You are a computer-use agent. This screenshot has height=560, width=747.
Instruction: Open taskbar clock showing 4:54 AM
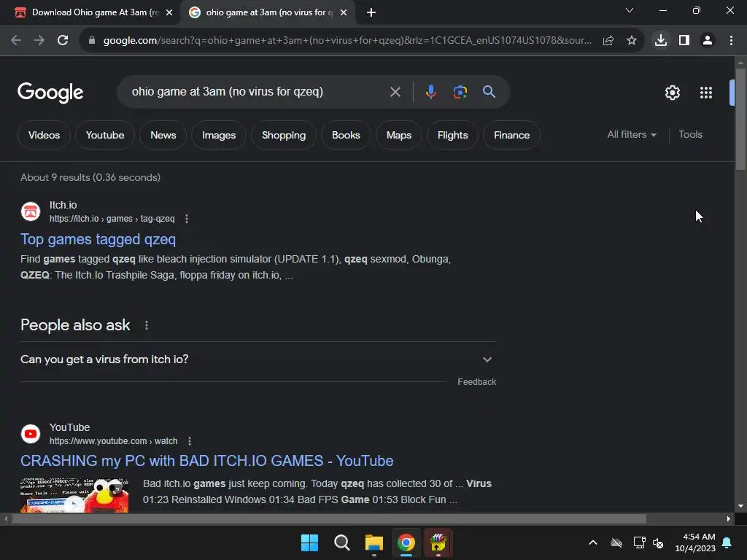click(x=695, y=542)
